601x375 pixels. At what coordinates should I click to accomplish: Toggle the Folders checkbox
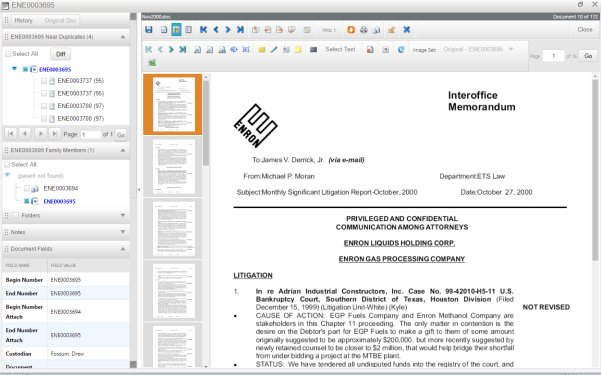click(15, 215)
